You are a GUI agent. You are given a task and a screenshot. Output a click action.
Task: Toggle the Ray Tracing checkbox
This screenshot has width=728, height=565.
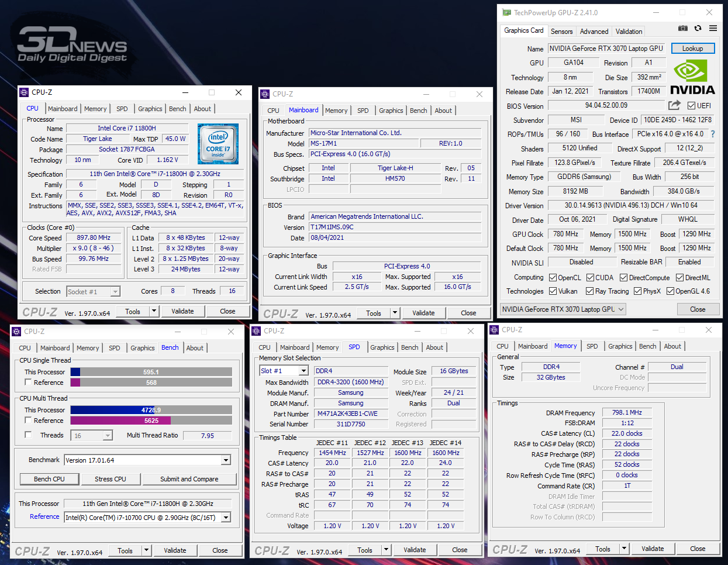(x=589, y=291)
